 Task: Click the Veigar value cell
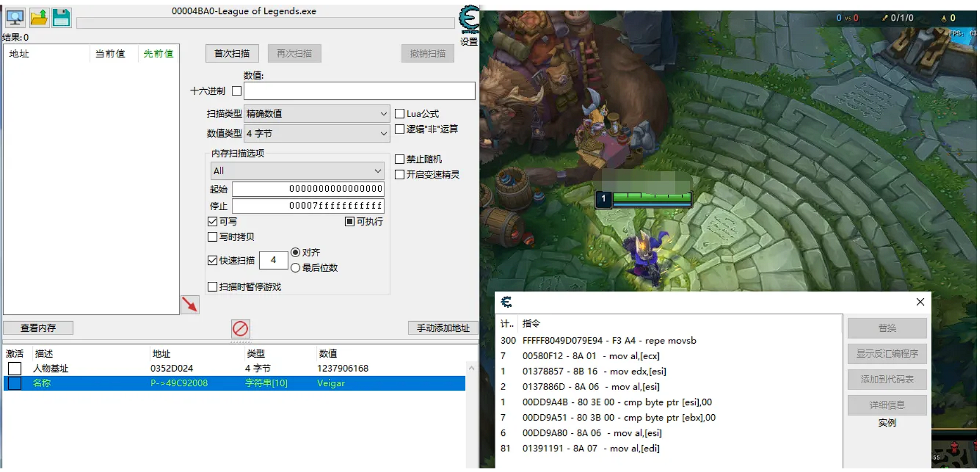[x=331, y=383]
